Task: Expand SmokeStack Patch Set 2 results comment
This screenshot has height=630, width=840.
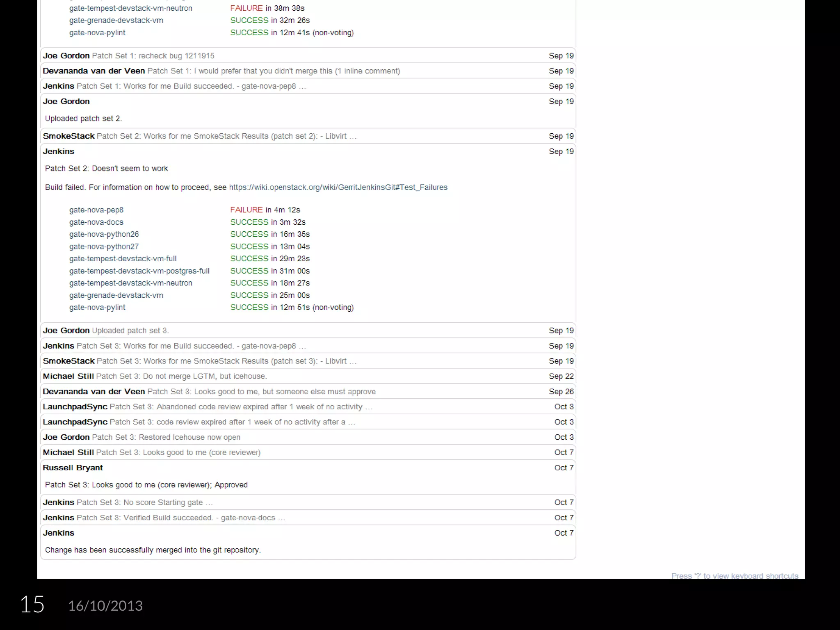Action: [308, 136]
